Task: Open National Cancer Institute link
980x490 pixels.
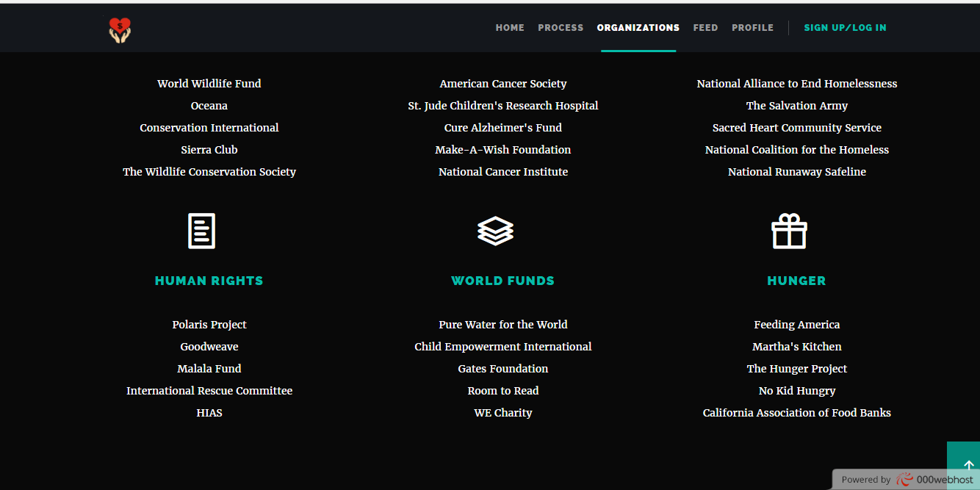Action: [503, 172]
